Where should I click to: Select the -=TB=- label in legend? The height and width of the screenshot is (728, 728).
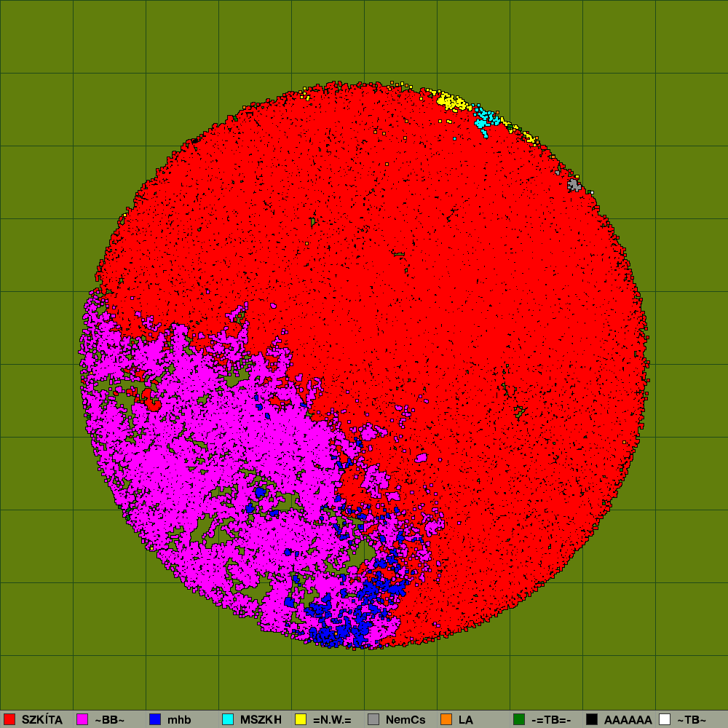[550, 720]
